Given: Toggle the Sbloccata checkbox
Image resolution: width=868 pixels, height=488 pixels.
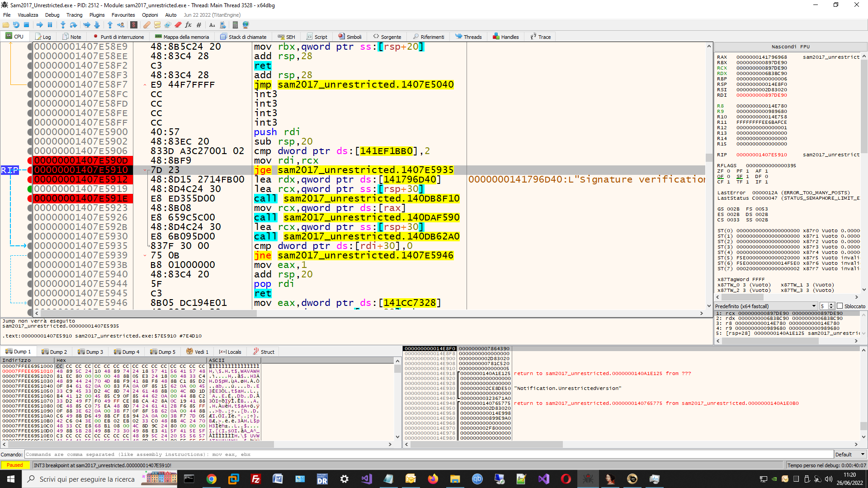Looking at the screenshot, I should tap(840, 306).
